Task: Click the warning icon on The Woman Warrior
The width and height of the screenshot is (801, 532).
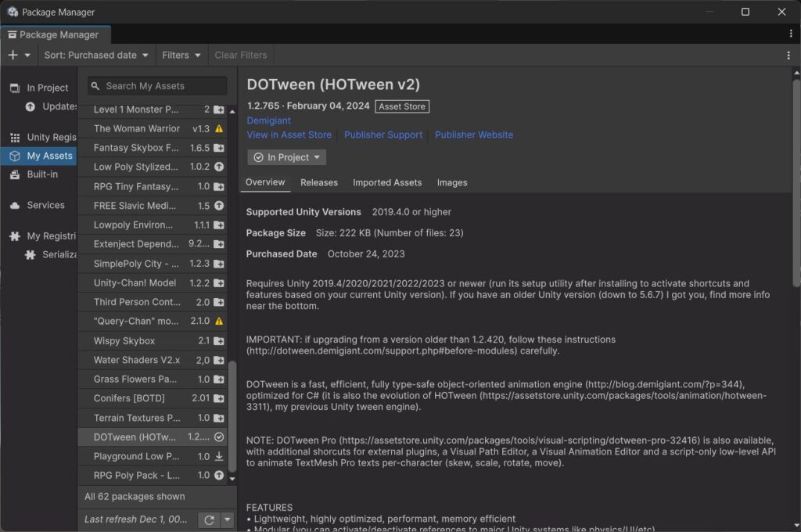Action: [219, 128]
